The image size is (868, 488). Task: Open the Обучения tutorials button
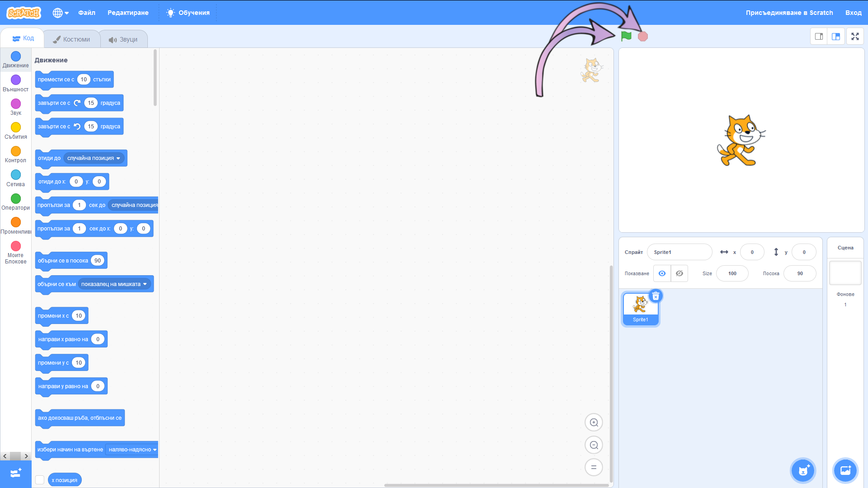pos(188,13)
